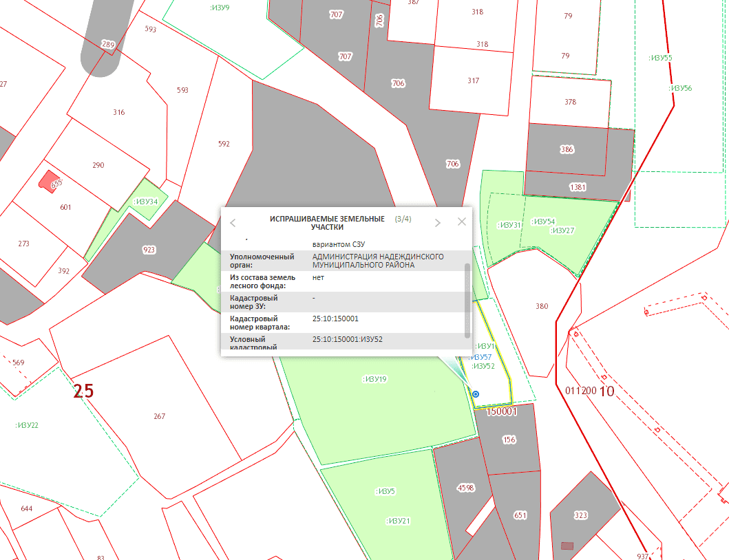Click the (3/4) record counter
This screenshot has width=729, height=560.
(403, 219)
